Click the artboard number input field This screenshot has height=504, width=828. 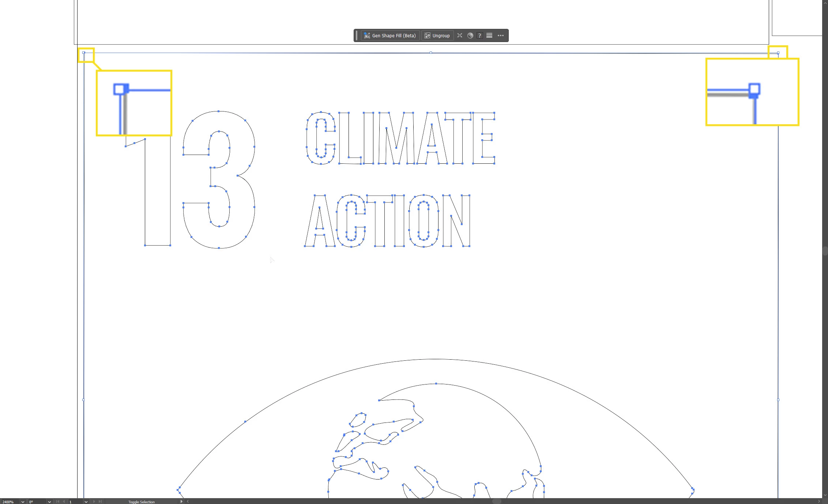[75, 501]
